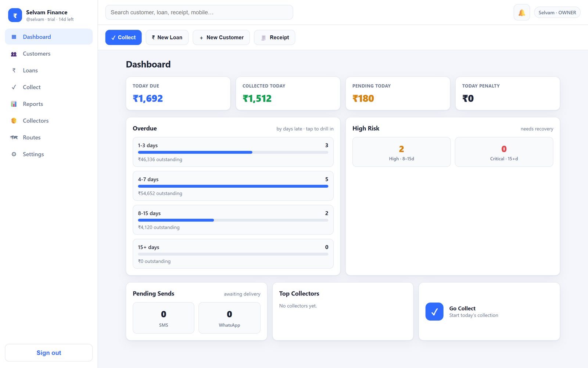The image size is (588, 368).
Task: Click the "No collectors yet." text
Action: tap(298, 306)
